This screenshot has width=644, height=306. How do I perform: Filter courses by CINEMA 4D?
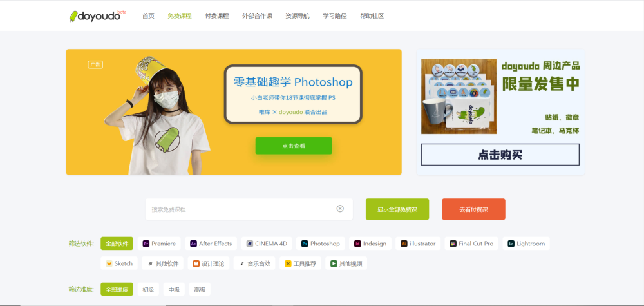[266, 244]
